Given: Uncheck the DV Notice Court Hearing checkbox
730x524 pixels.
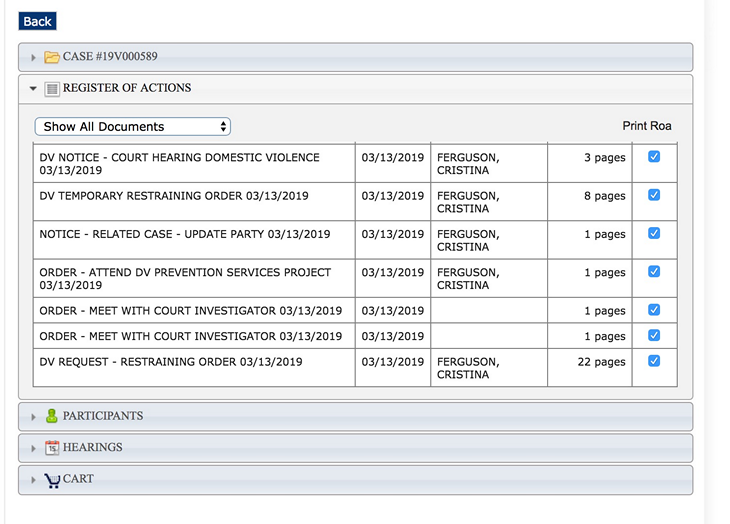Looking at the screenshot, I should pyautogui.click(x=654, y=157).
